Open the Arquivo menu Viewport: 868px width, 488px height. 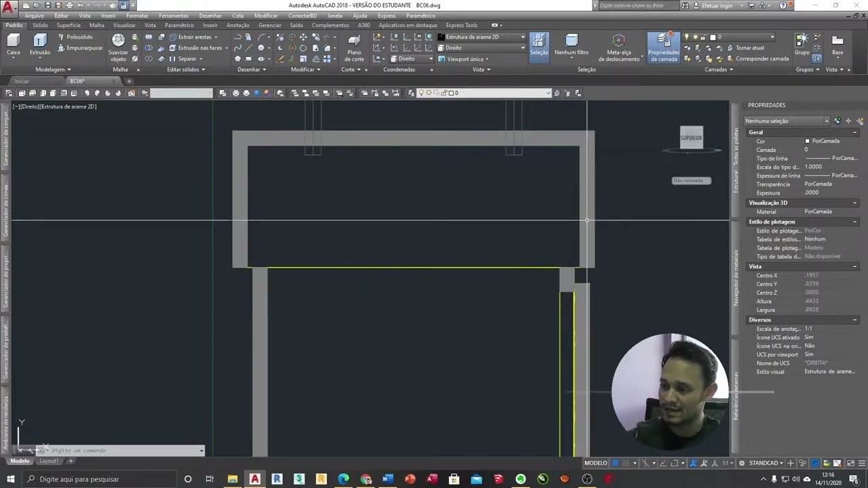[34, 16]
